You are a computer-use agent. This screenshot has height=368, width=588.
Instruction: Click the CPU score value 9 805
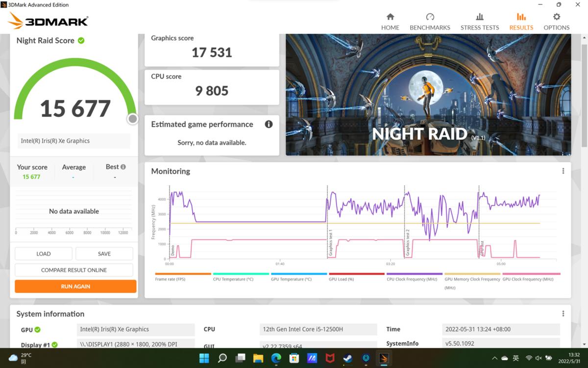(212, 91)
